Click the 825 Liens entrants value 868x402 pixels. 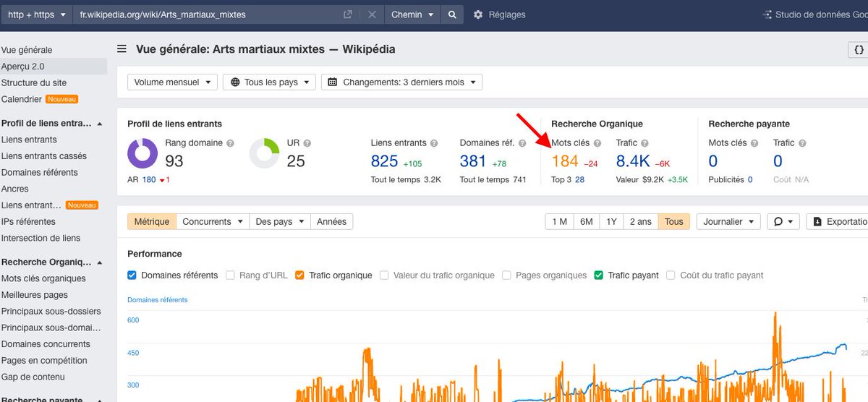385,161
